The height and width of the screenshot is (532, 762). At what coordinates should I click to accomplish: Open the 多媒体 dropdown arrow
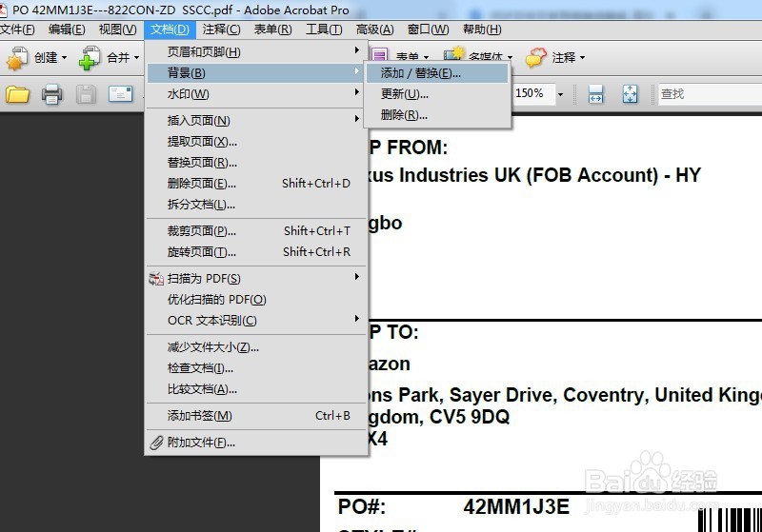[x=510, y=58]
